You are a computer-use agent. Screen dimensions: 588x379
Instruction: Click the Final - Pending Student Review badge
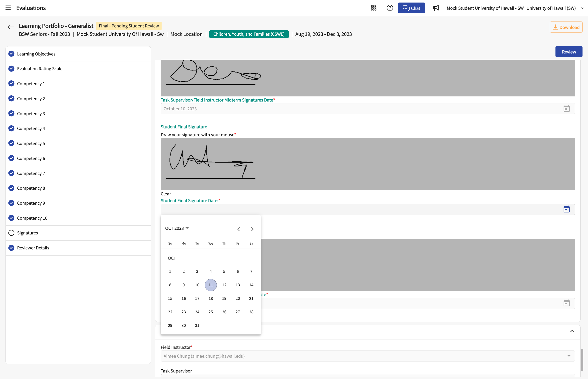point(129,26)
